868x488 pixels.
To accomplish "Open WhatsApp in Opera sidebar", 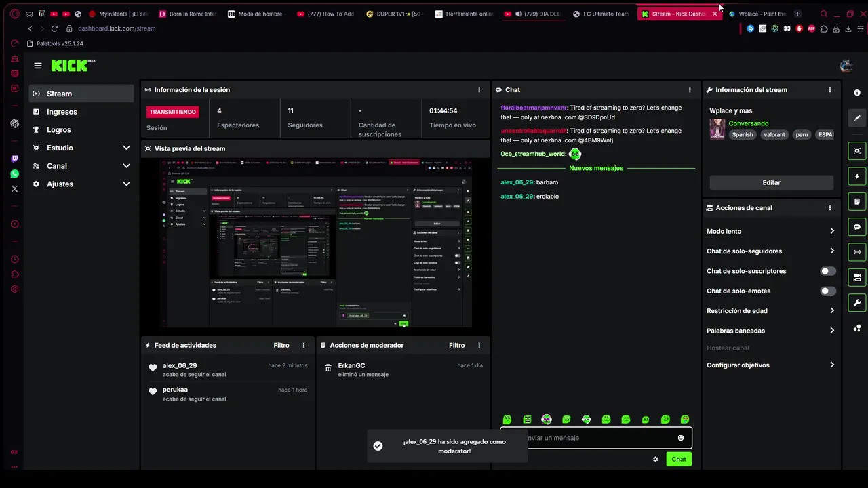I will pyautogui.click(x=15, y=174).
